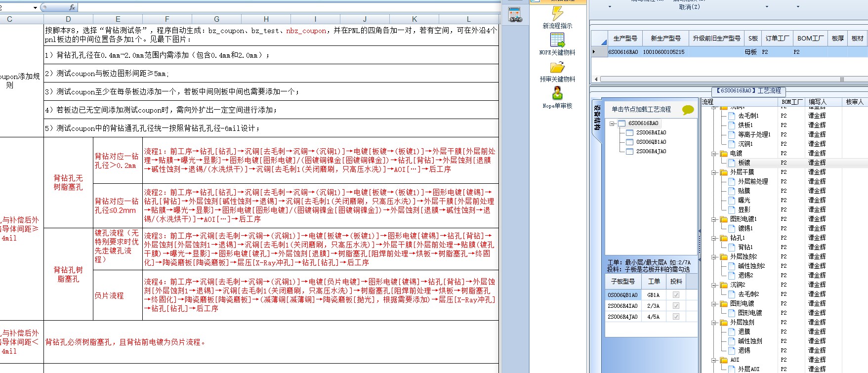Screen dimensions: 868x373
Task: Click the 子板型号 column header
Action: (622, 281)
